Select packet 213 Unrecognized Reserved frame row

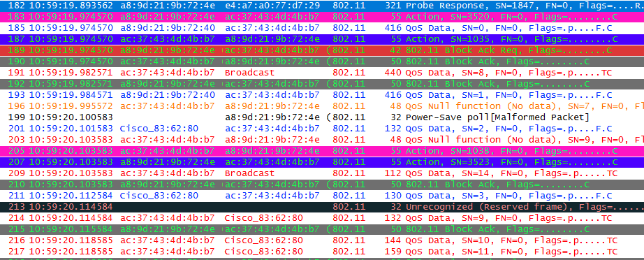[322, 207]
